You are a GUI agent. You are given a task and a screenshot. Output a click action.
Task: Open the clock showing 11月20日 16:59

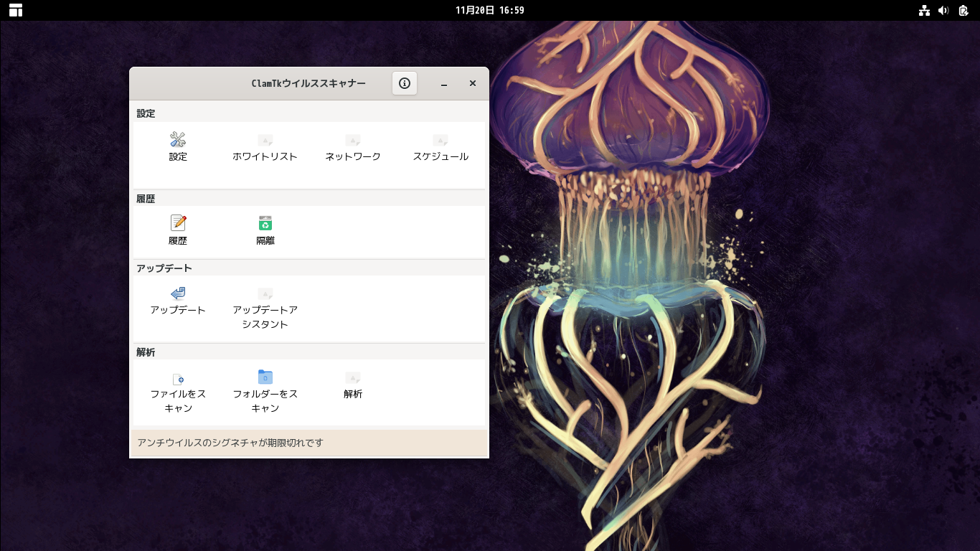point(490,10)
